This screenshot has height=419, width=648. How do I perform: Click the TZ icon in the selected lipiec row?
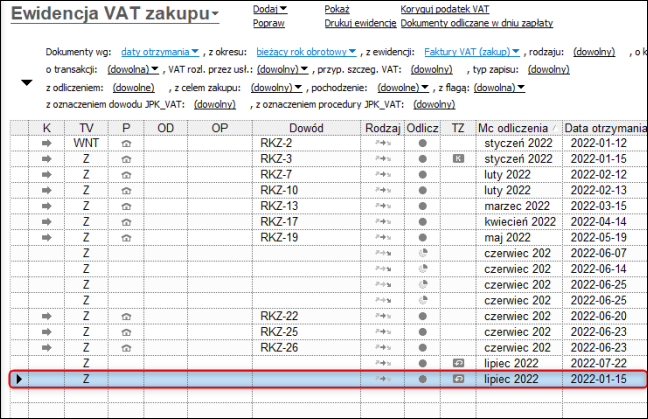point(458,379)
